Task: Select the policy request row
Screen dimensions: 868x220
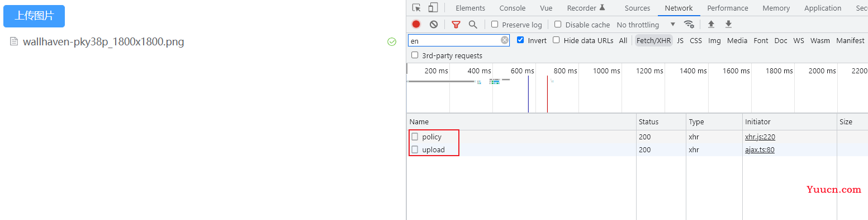Action: 637,137
